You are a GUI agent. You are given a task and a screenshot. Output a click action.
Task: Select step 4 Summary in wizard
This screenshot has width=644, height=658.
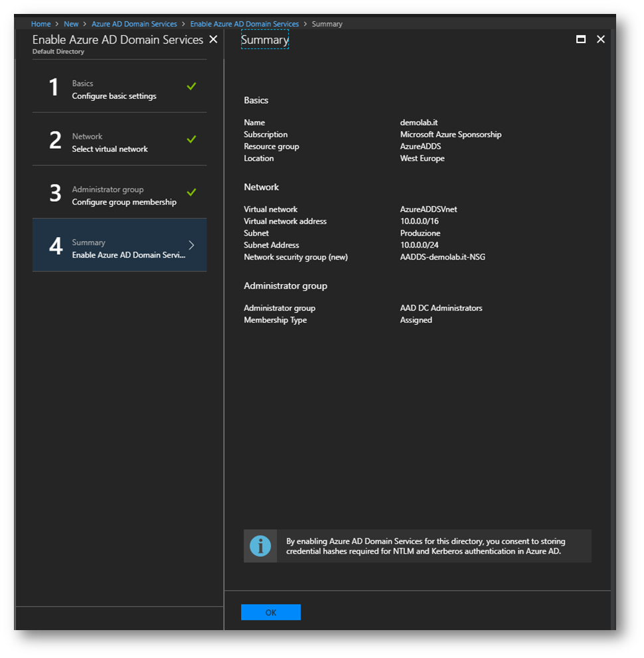click(119, 244)
